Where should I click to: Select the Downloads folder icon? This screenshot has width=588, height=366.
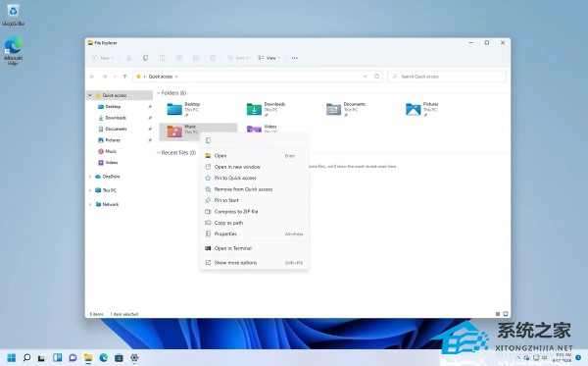coord(254,109)
